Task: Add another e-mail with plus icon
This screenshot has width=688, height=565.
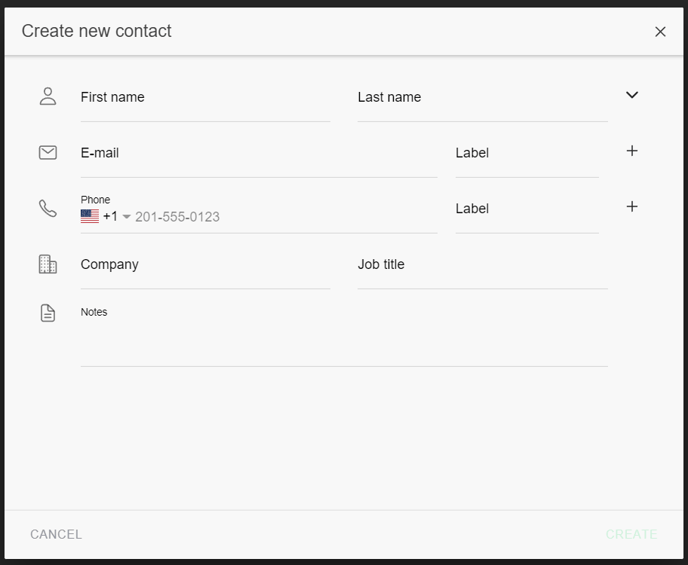Action: (x=632, y=151)
